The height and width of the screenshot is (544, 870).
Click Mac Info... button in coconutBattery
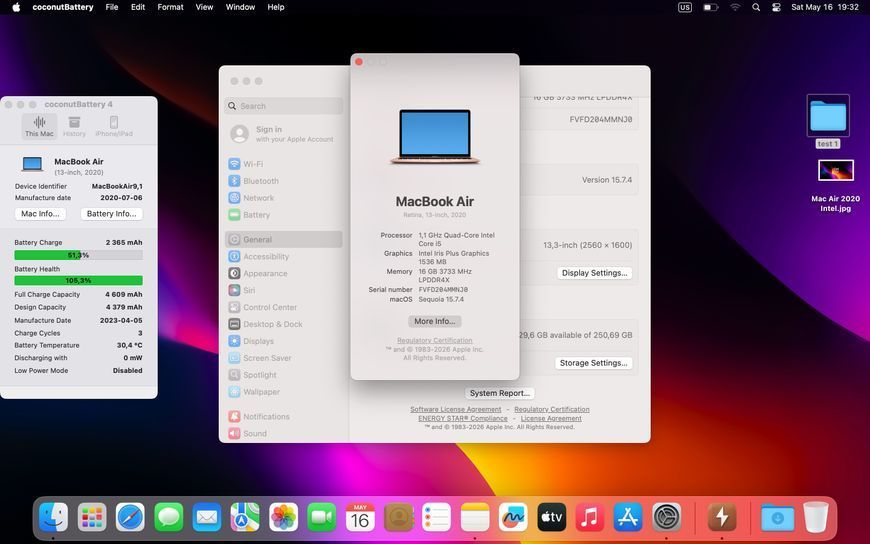point(40,214)
